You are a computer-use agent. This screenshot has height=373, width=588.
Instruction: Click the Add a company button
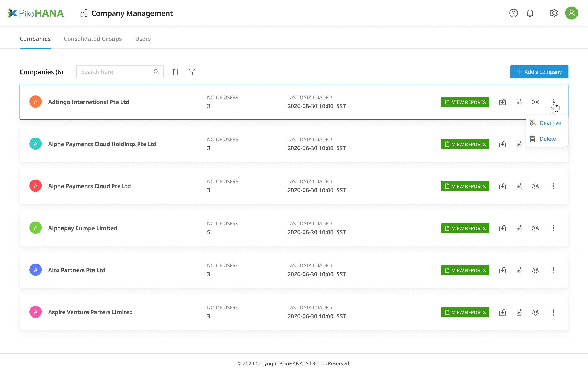tap(539, 72)
